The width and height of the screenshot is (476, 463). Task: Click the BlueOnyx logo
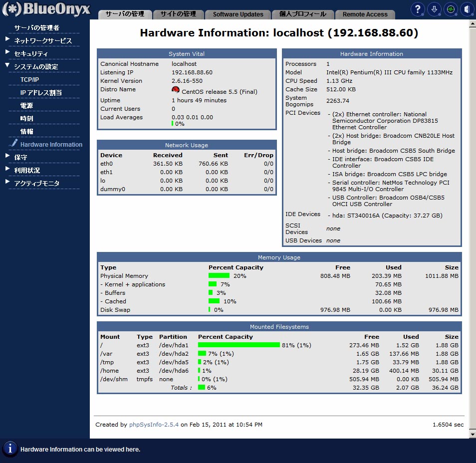pos(46,9)
